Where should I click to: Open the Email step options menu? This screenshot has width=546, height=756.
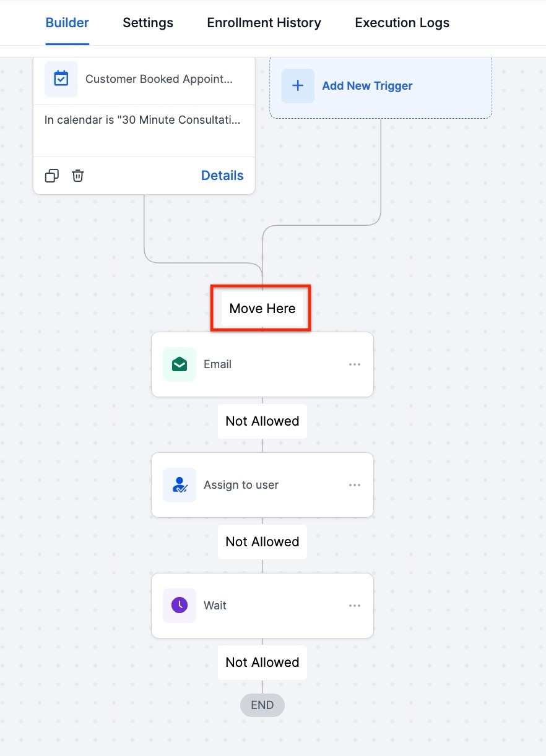pos(354,364)
